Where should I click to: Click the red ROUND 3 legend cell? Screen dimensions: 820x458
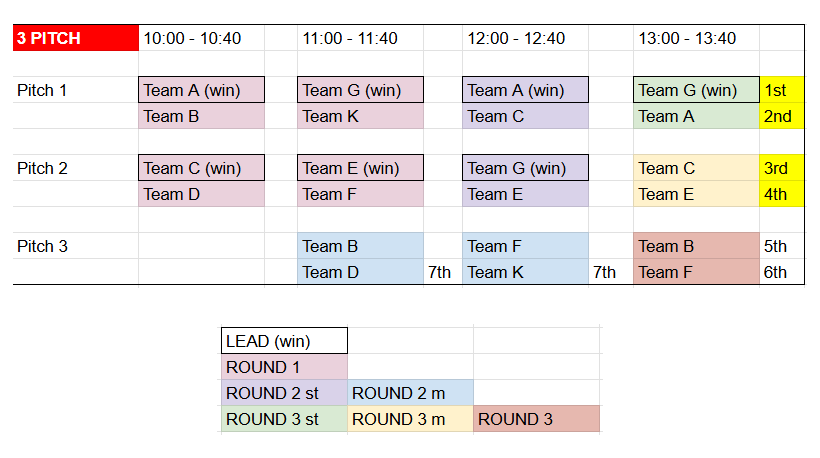[537, 419]
